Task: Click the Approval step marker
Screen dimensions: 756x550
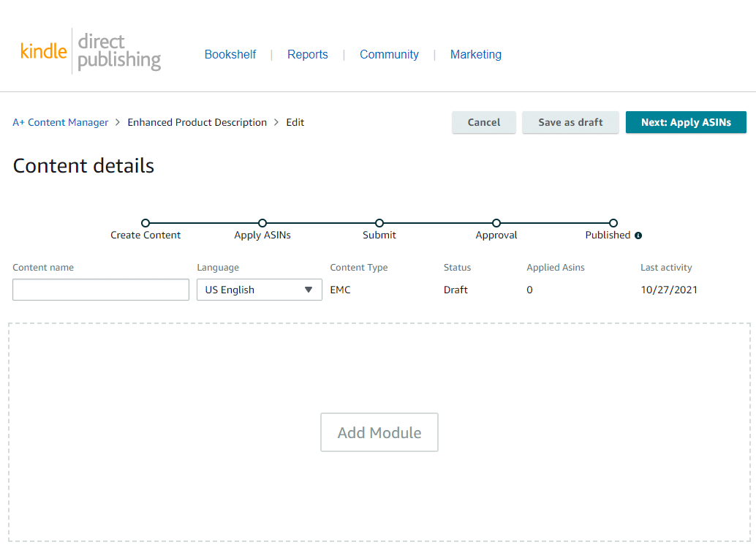Action: point(496,223)
